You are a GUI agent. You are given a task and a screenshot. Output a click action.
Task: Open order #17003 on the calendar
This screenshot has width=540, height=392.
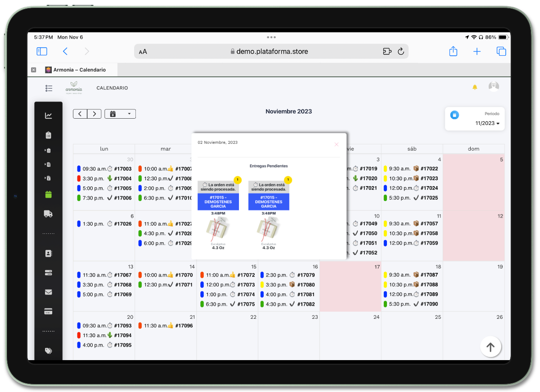(122, 169)
